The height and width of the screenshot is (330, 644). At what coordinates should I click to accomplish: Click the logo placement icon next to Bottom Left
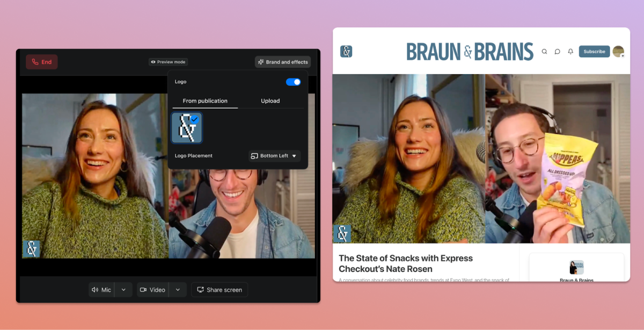(x=254, y=155)
